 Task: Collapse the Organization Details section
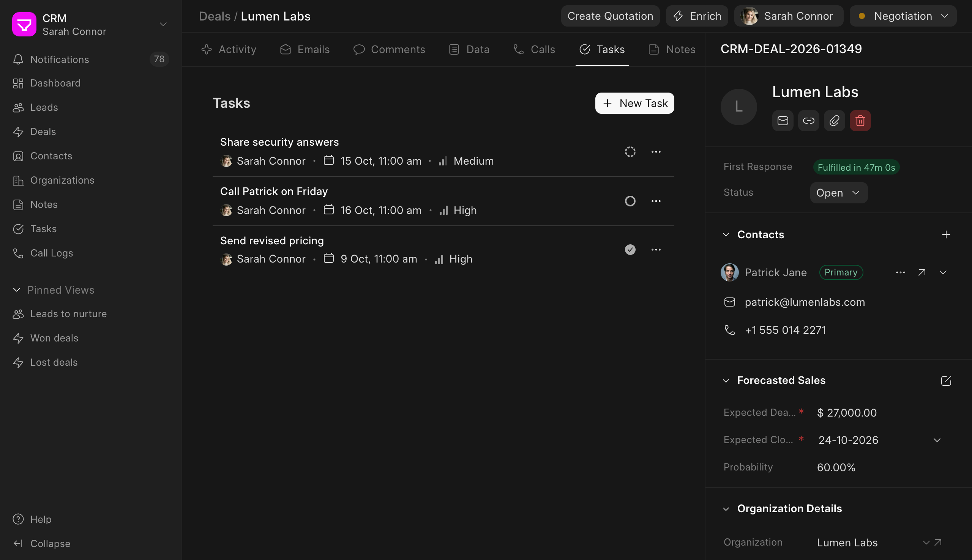(726, 509)
